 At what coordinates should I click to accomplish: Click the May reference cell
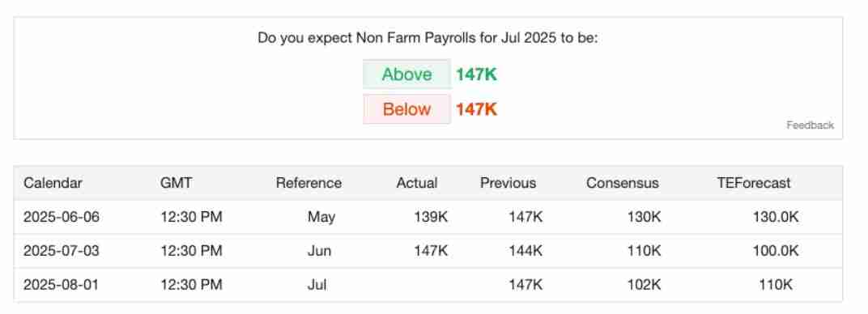pos(321,217)
